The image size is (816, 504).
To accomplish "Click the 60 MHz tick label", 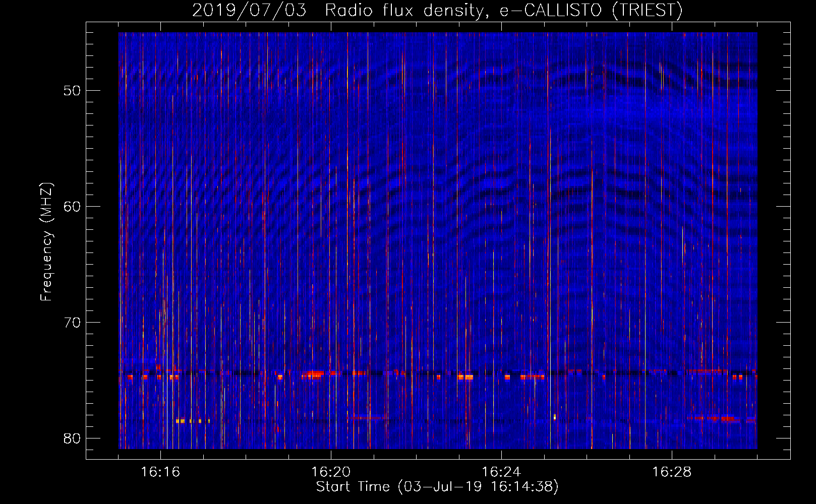I will click(72, 207).
